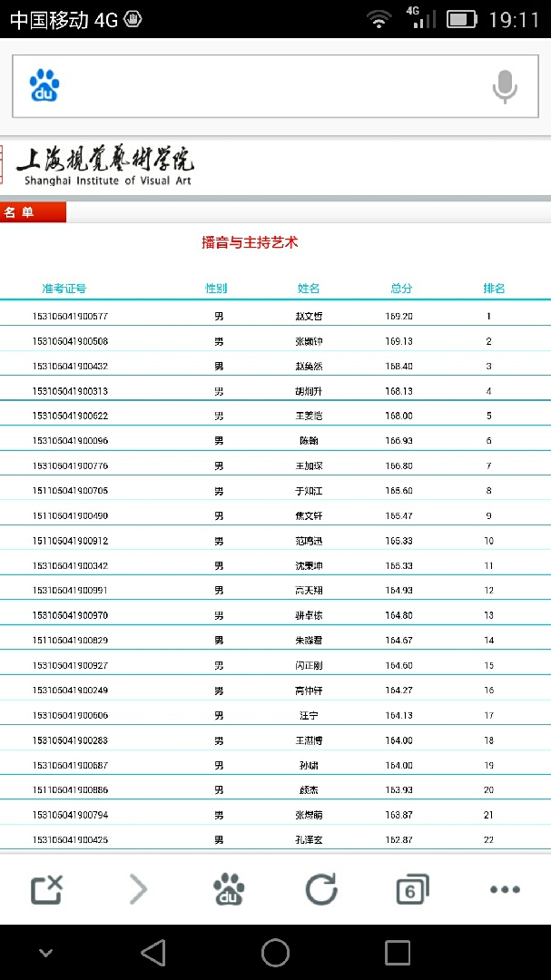Viewport: 551px width, 980px height.
Task: Select the score 168.00
Action: [x=399, y=416]
